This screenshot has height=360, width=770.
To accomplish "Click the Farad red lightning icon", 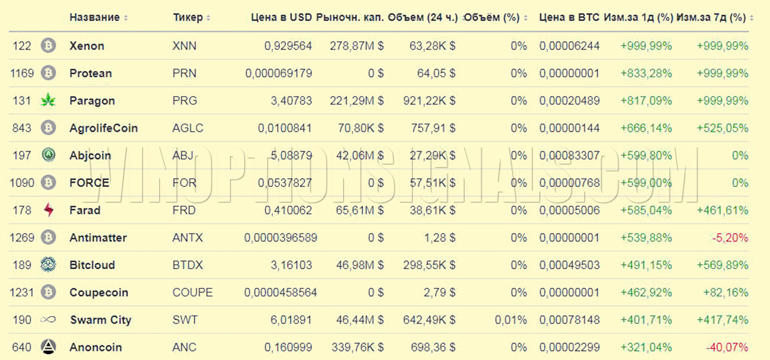I will (x=48, y=211).
